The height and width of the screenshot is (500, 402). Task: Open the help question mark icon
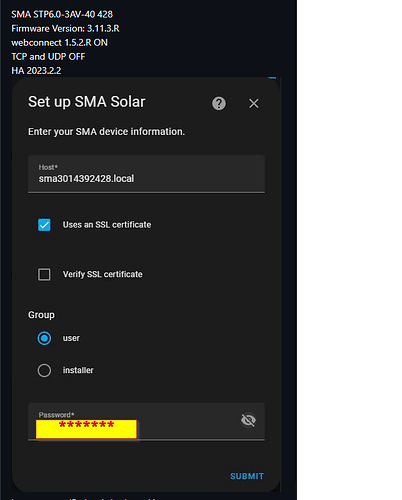coord(219,103)
